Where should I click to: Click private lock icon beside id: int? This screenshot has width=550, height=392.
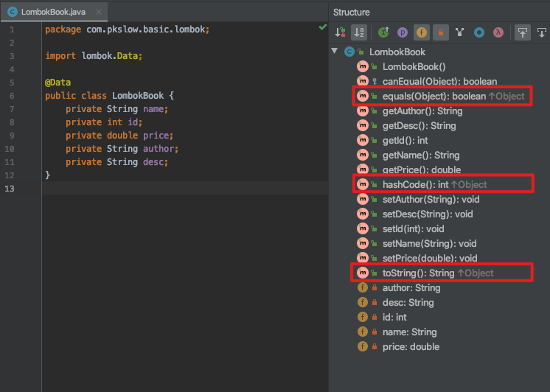[x=375, y=317]
